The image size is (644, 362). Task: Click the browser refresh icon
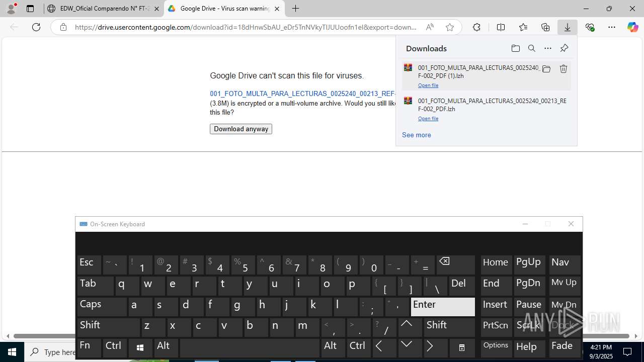36,27
